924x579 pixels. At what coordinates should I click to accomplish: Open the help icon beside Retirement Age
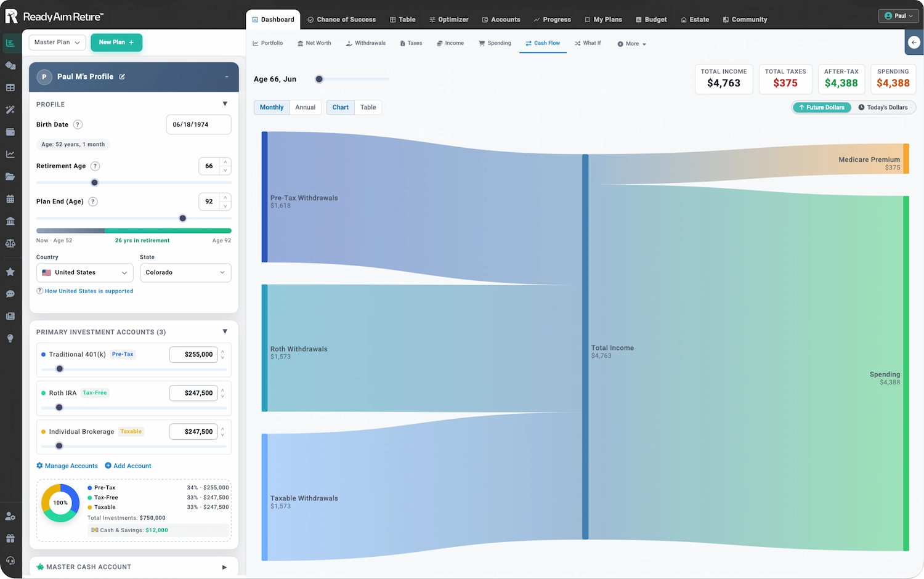pyautogui.click(x=95, y=166)
